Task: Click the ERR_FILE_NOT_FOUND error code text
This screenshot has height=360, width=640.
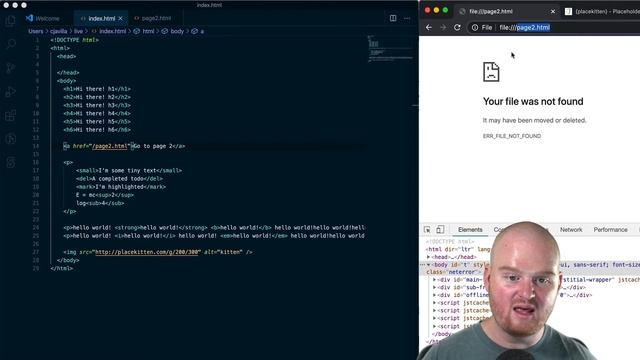Action: 512,136
